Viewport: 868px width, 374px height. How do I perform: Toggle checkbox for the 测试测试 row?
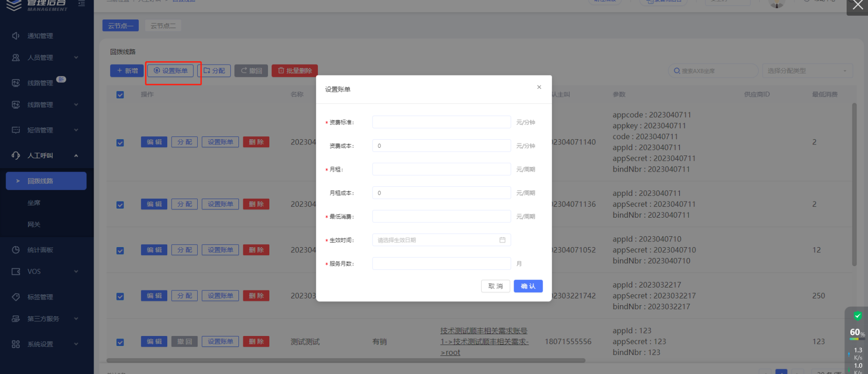120,342
